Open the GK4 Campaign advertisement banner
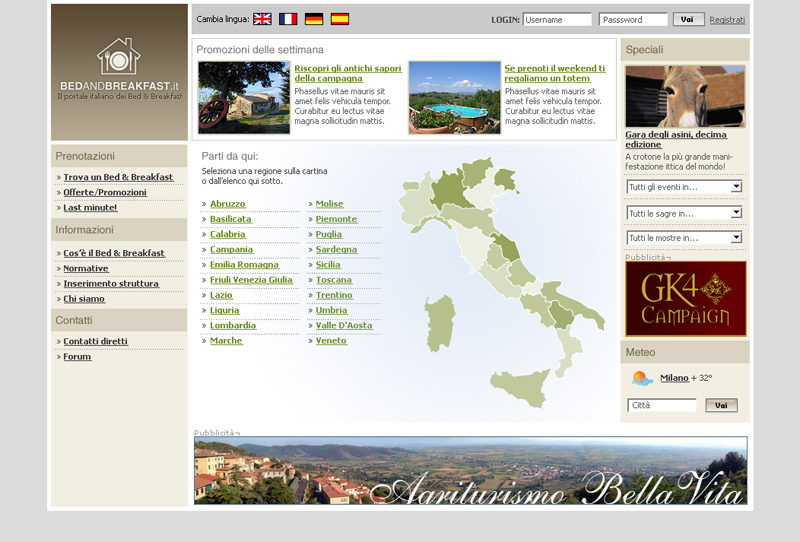 pyautogui.click(x=685, y=298)
